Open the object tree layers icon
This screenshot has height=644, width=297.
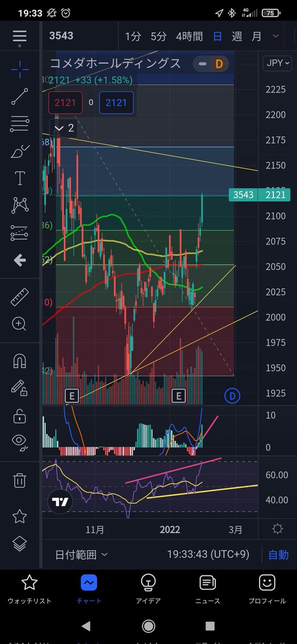[20, 544]
